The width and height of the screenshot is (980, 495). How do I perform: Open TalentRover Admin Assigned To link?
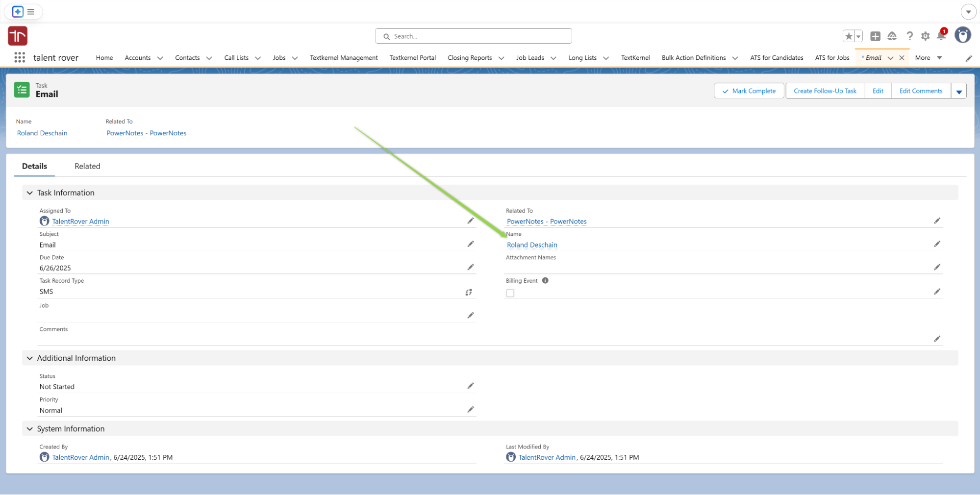coord(80,222)
